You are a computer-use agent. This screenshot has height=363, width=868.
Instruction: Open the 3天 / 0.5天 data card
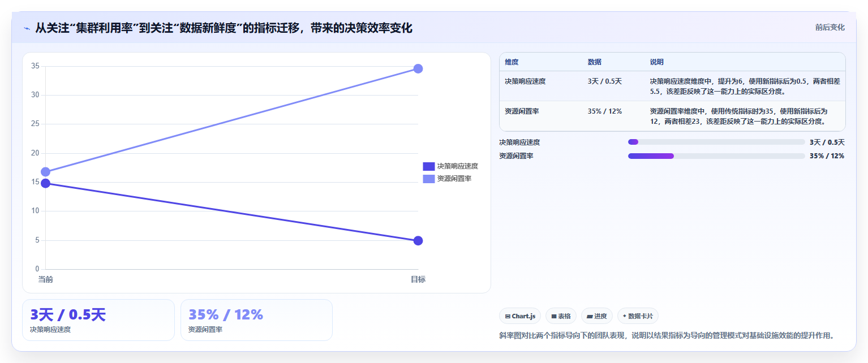[98, 320]
